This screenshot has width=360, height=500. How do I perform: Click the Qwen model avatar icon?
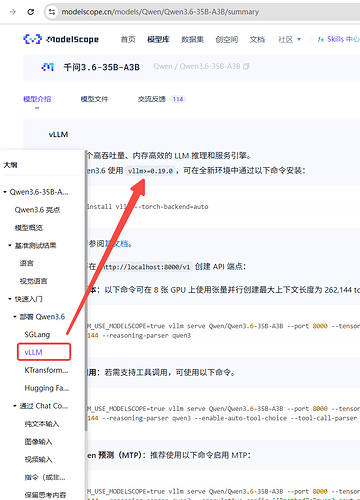(x=48, y=67)
